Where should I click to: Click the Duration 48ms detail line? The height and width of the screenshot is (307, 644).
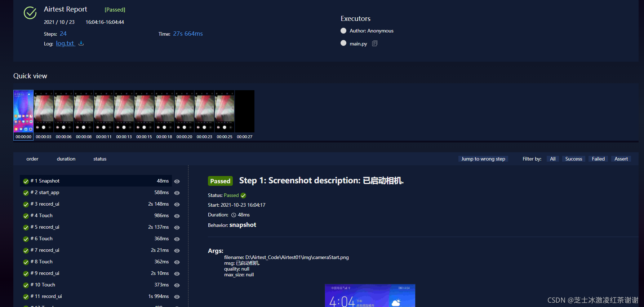(x=229, y=215)
